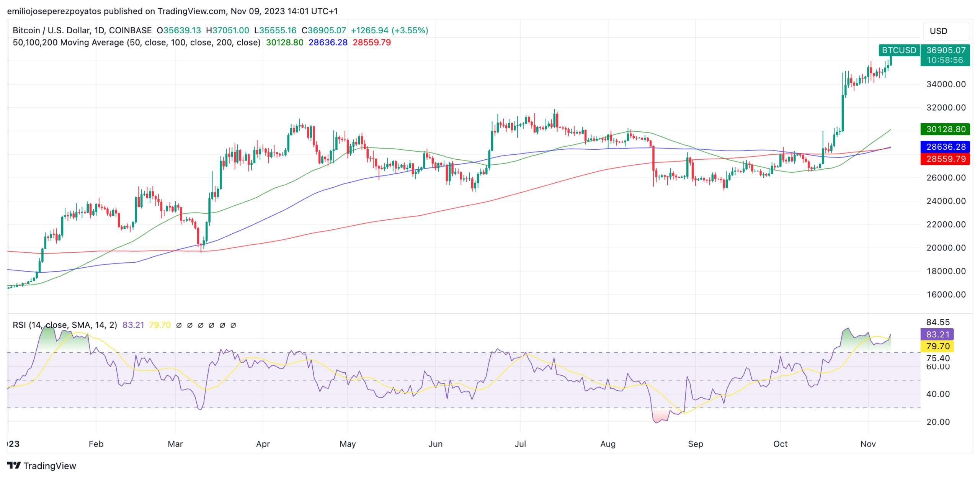Image resolution: width=980 pixels, height=478 pixels.
Task: Click the red 200-MA value in legend
Action: (371, 43)
